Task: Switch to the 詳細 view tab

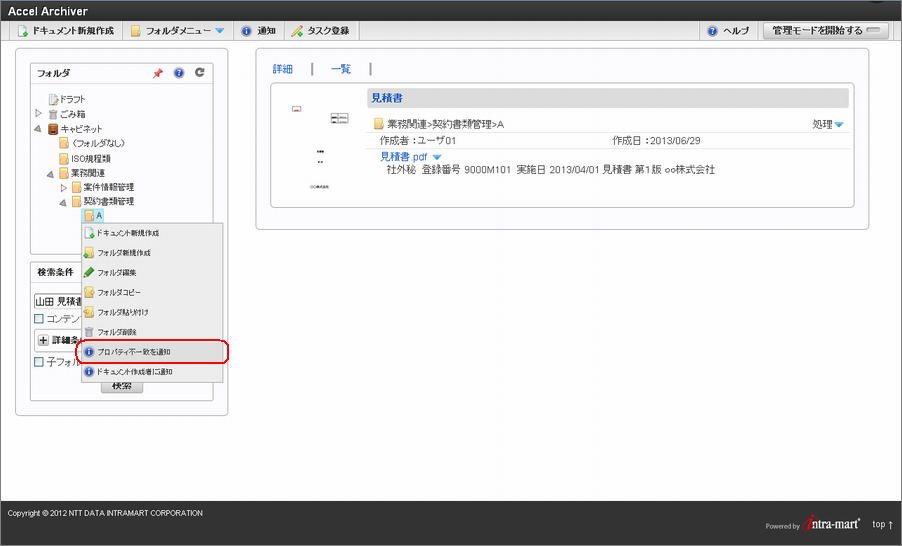Action: [x=282, y=69]
